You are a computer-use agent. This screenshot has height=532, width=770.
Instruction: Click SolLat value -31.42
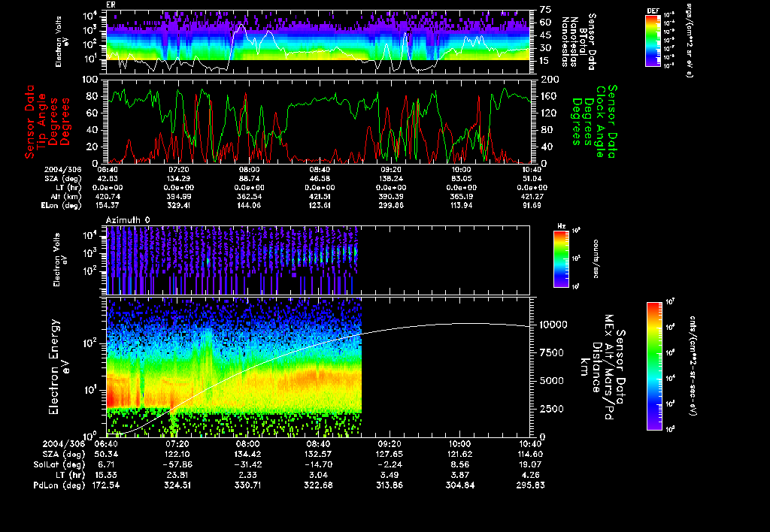[x=248, y=465]
